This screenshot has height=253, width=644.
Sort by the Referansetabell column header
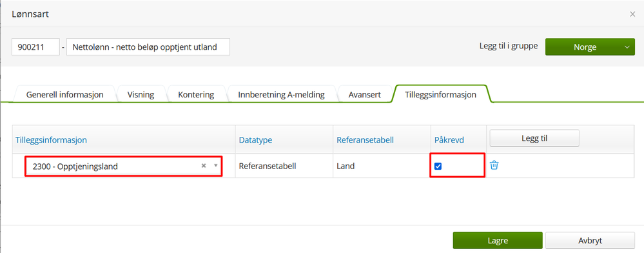[x=365, y=140]
